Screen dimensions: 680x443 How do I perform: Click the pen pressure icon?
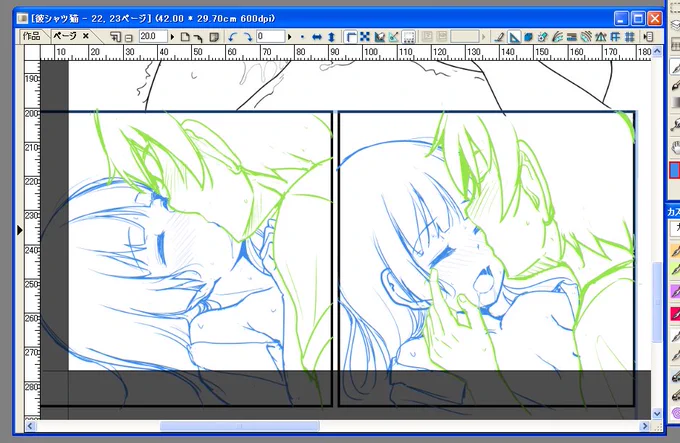tap(499, 37)
